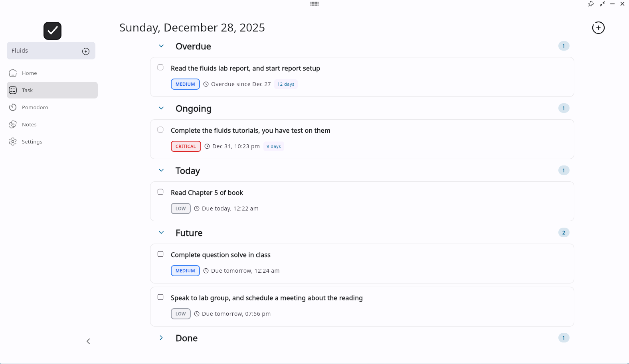Collapse the Ongoing section chevron

161,108
